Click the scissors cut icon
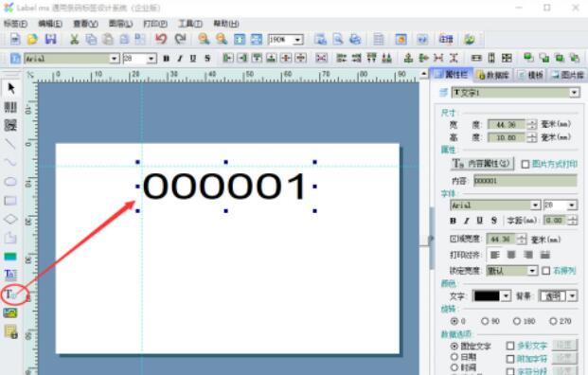The image size is (588, 375). (x=74, y=39)
